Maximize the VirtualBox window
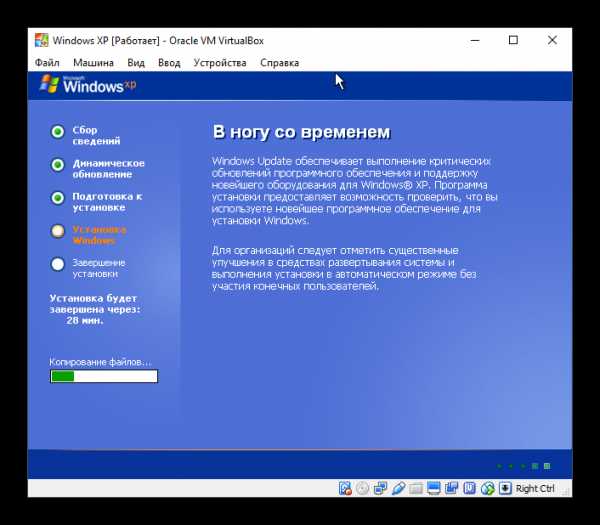Screen dimensions: 600x525 (513, 40)
